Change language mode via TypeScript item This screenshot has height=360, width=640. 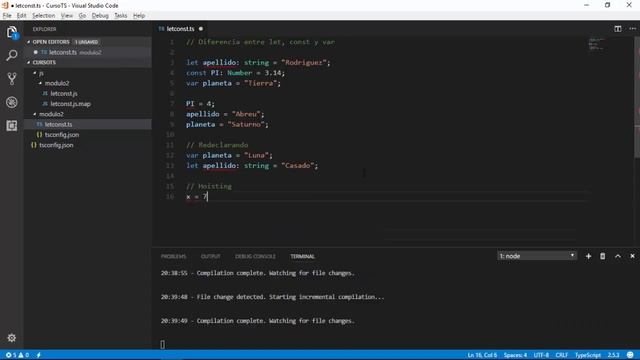588,355
